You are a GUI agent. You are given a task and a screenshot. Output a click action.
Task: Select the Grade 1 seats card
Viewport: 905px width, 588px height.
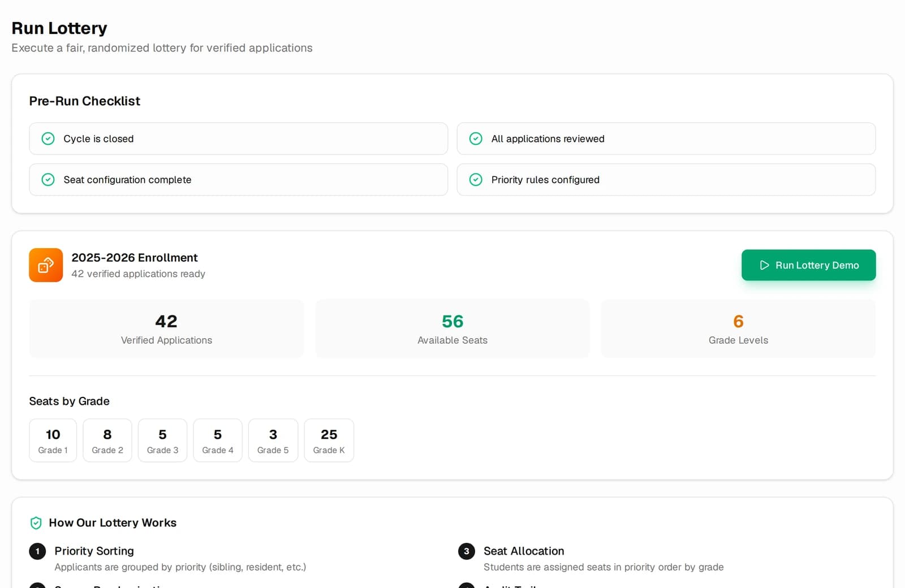(x=53, y=440)
